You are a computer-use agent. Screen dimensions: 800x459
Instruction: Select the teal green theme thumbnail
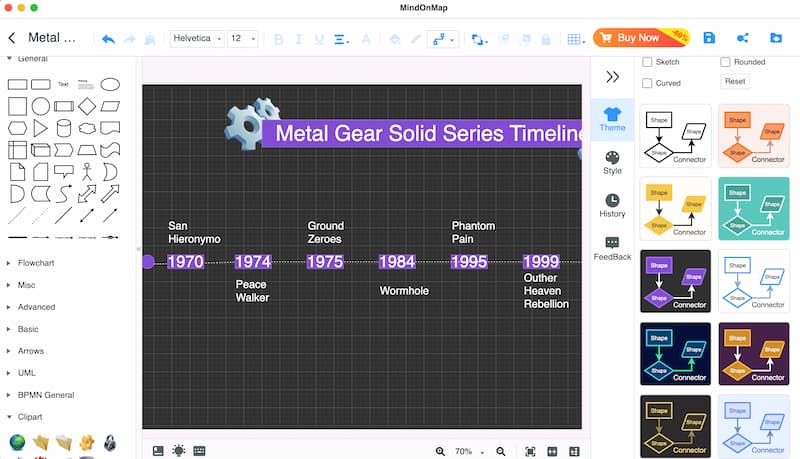pyautogui.click(x=754, y=209)
